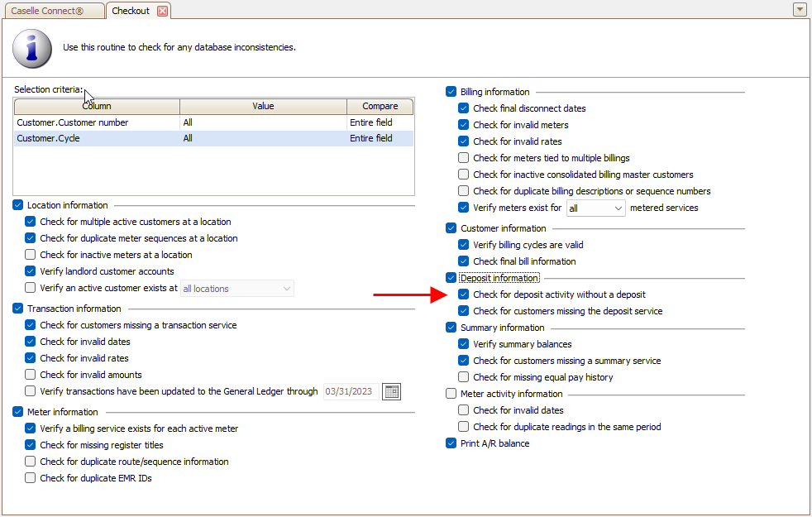Toggle Check for invalid rates under Billing information
This screenshot has height=517, width=812.
(x=464, y=141)
